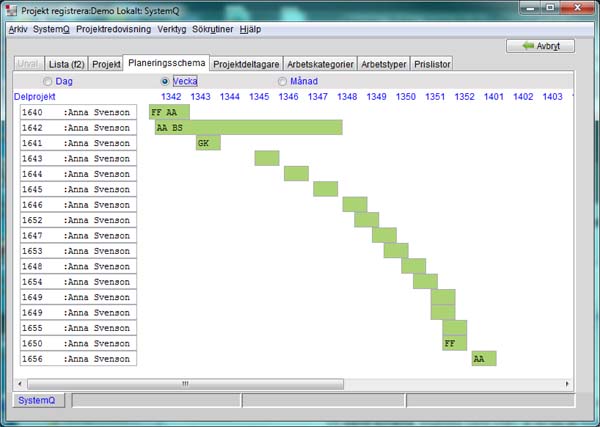Select the Planeringsschema tab

click(x=166, y=63)
